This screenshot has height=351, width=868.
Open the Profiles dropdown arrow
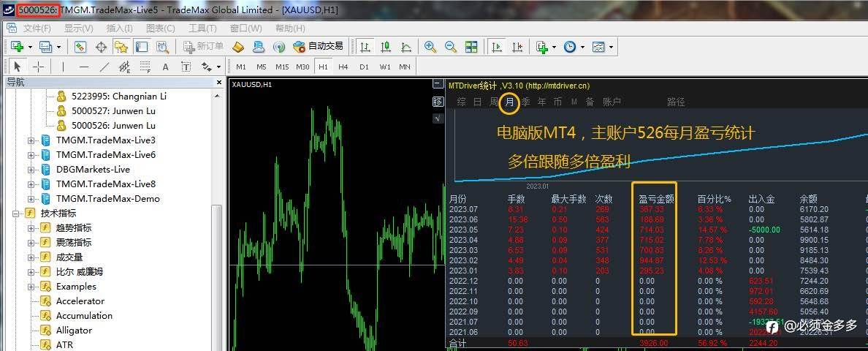[x=58, y=47]
